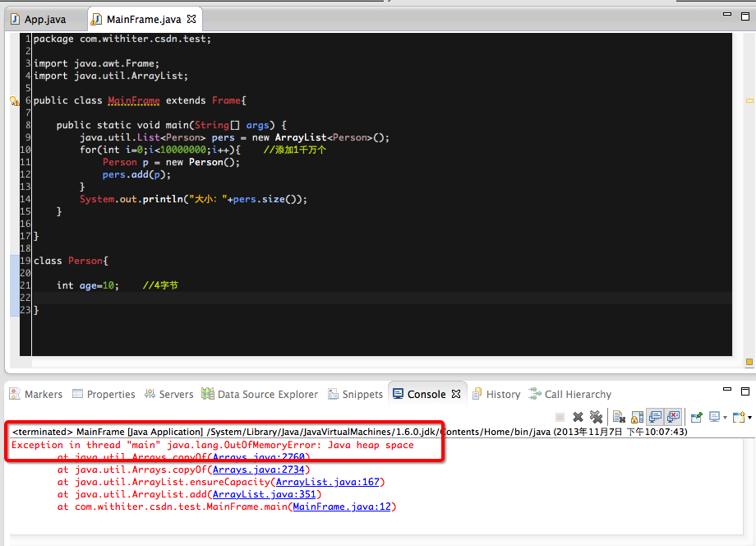
Task: Follow the ArrayList.java:167 link
Action: [328, 482]
